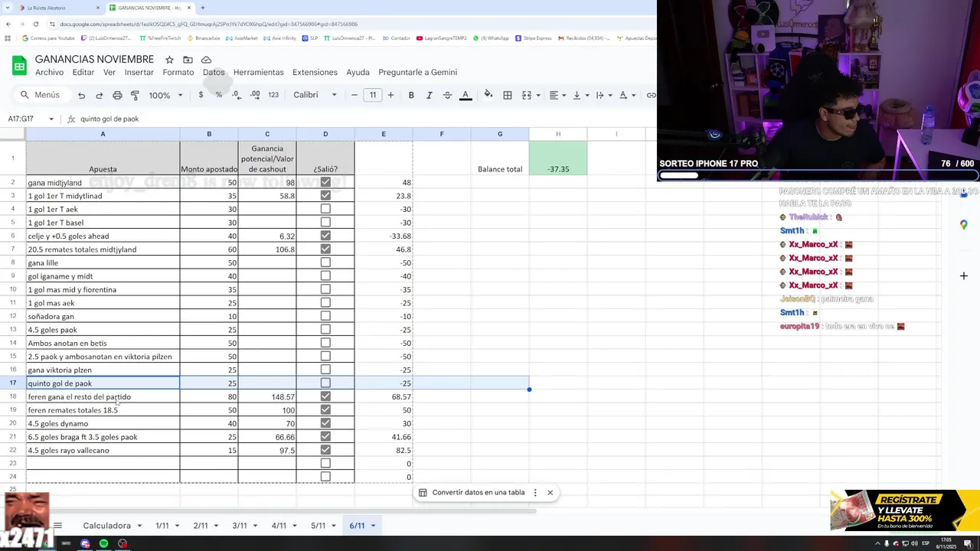Open the Insertar menu
This screenshot has height=551, width=980.
[139, 72]
